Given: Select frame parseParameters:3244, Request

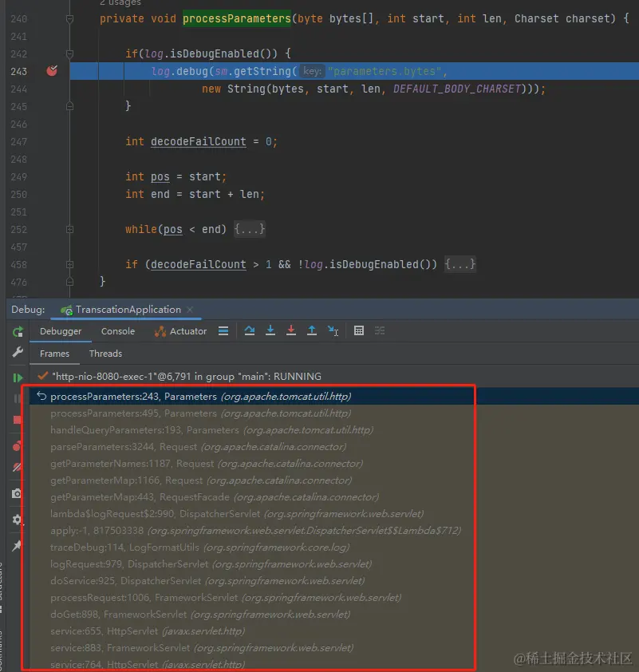Looking at the screenshot, I should tap(334, 447).
